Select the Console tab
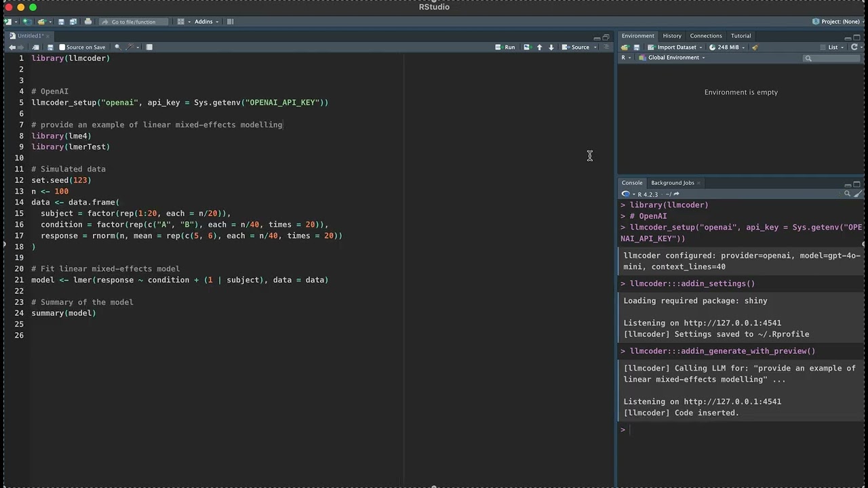The width and height of the screenshot is (868, 488). [x=632, y=183]
